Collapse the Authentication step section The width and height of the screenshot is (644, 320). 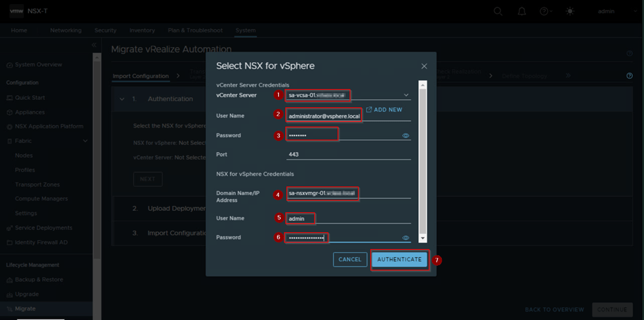point(122,99)
